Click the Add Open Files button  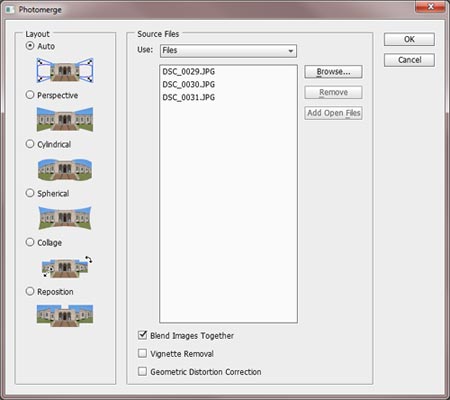(x=333, y=113)
